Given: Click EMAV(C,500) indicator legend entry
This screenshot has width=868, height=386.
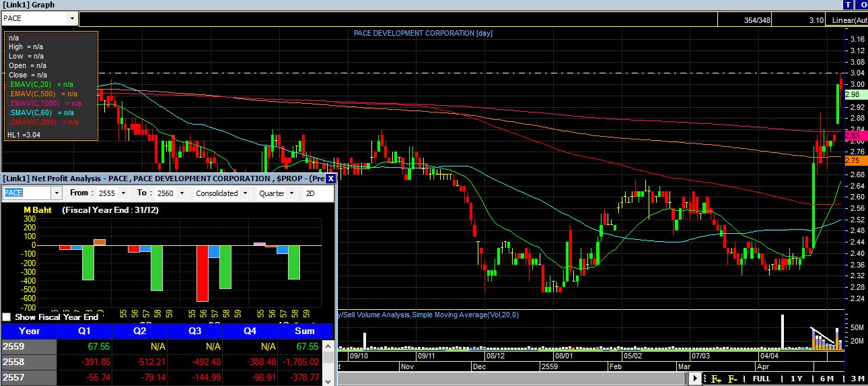Looking at the screenshot, I should coord(43,94).
